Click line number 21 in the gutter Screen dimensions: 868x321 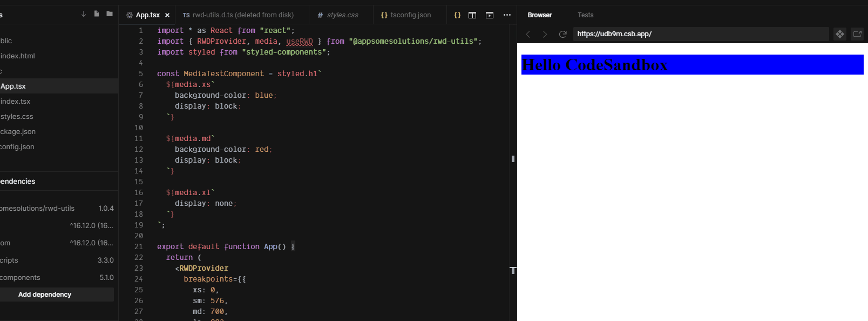pos(139,247)
